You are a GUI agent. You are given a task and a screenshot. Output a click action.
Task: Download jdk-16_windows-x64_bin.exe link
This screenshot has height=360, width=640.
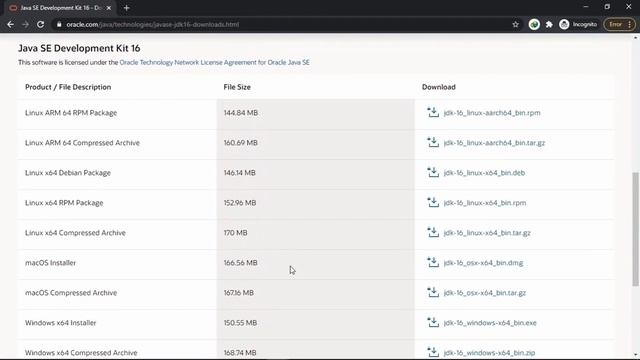[x=490, y=323]
